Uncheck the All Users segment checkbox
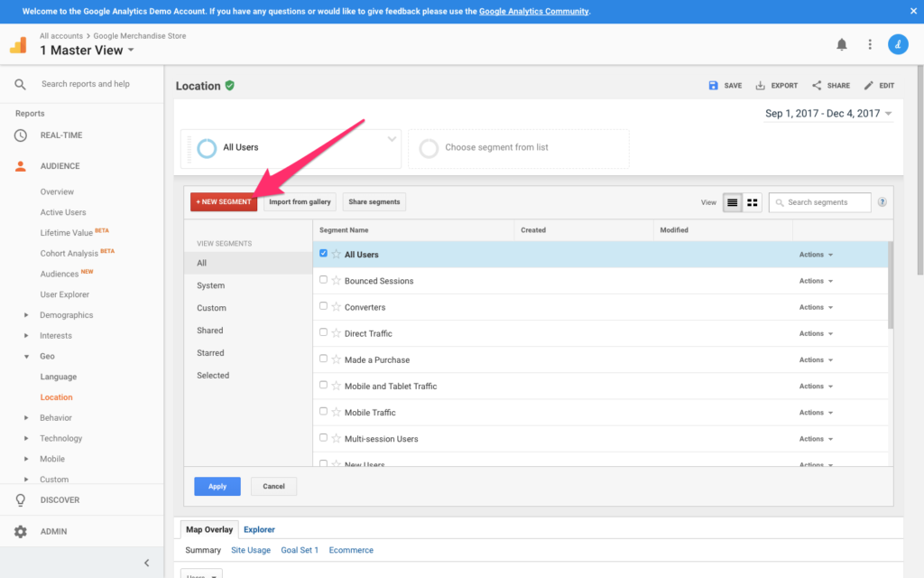 click(x=324, y=254)
